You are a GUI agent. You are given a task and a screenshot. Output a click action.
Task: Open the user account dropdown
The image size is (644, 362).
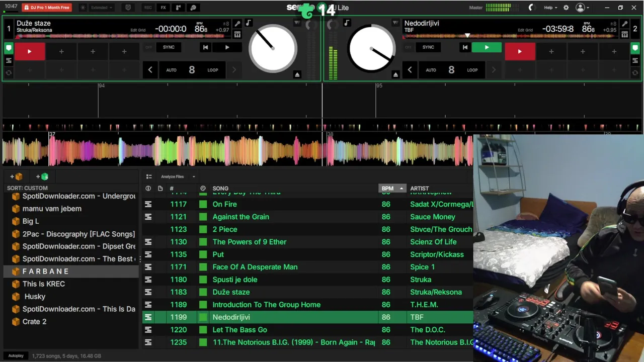(583, 8)
